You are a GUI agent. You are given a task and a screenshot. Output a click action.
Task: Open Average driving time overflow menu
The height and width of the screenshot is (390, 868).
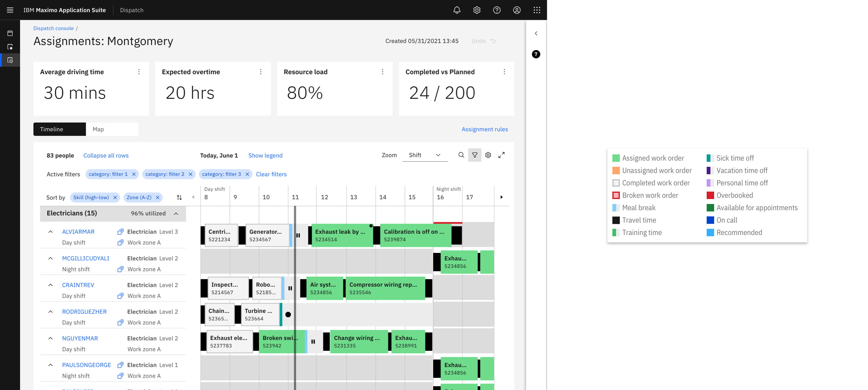click(139, 72)
